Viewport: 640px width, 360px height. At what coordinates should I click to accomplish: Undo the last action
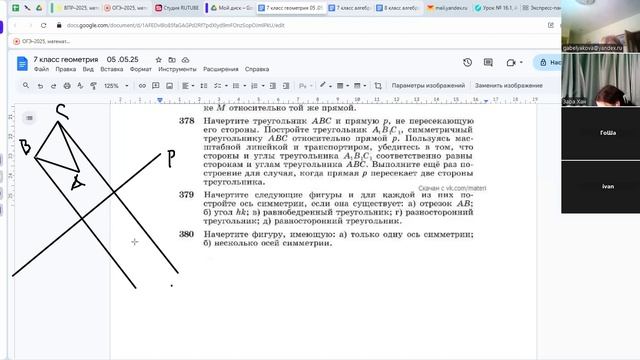[40, 86]
